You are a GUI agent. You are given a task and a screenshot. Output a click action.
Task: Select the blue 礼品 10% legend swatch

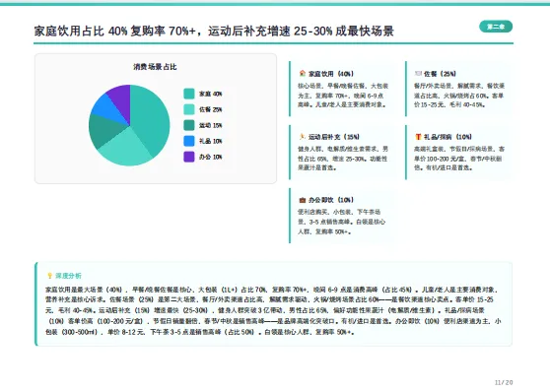coord(189,141)
